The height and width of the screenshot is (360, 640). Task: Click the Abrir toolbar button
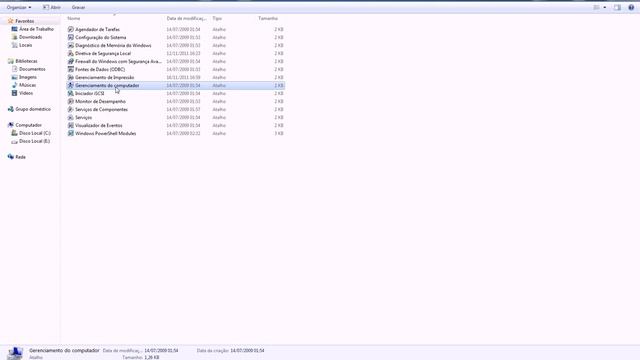point(52,7)
